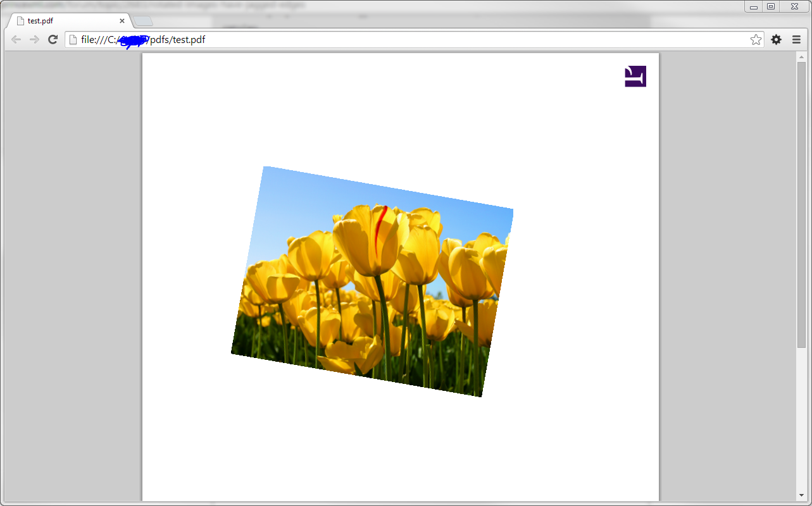Viewport: 812px width, 506px height.
Task: Click the page info icon in address bar
Action: [x=73, y=40]
